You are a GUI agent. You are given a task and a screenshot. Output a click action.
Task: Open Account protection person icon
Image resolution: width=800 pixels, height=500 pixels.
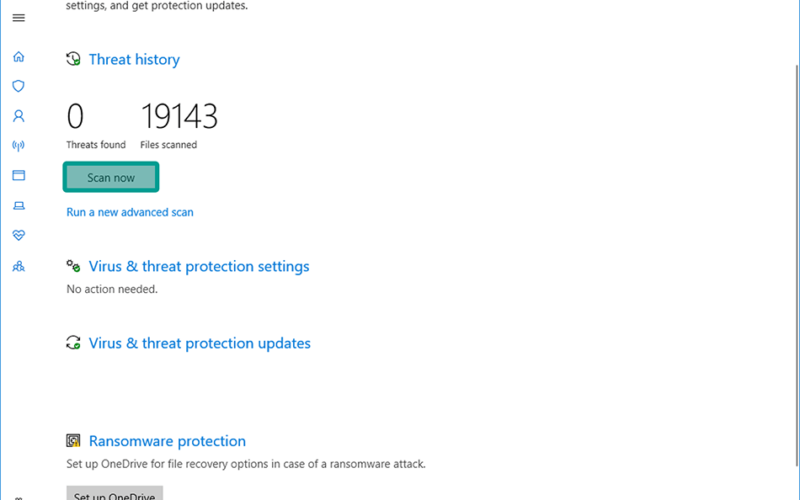18,116
